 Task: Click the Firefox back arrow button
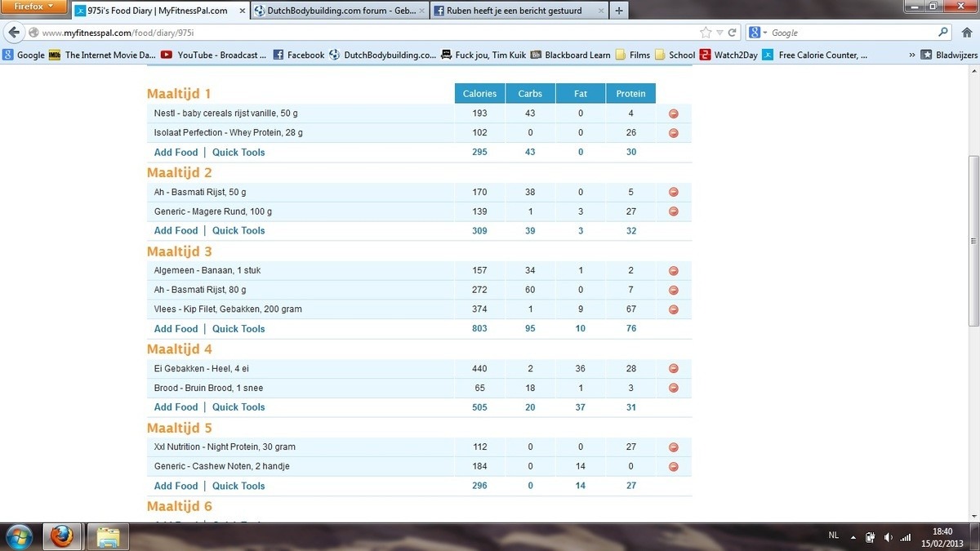point(14,33)
